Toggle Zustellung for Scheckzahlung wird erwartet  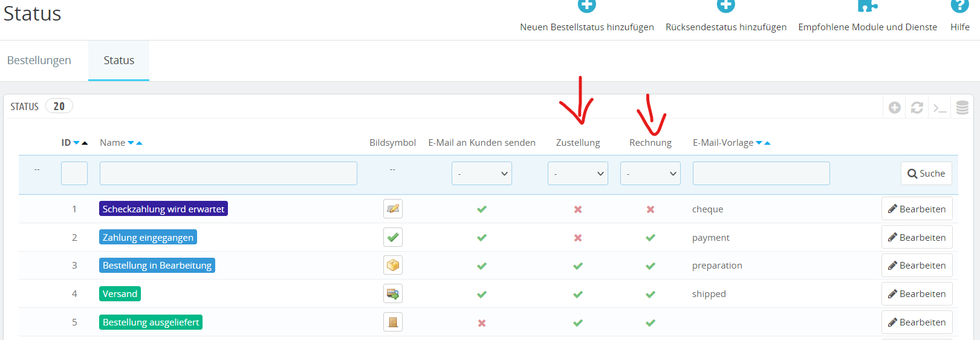click(x=578, y=209)
